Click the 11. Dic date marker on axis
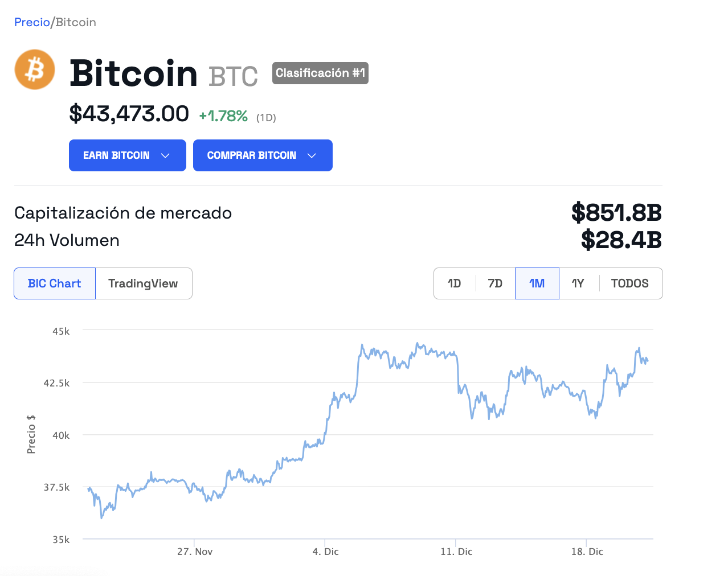 (456, 552)
